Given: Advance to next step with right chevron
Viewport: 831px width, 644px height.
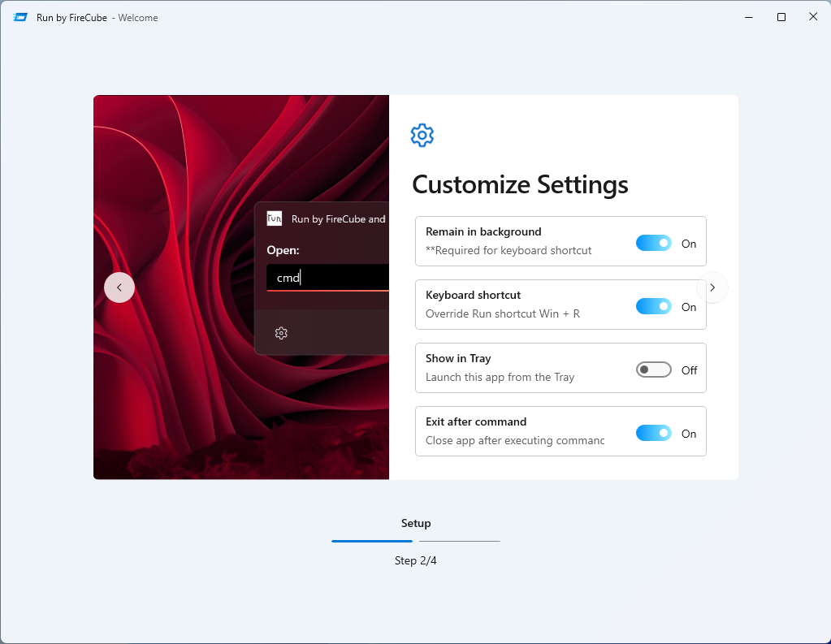Looking at the screenshot, I should point(712,287).
